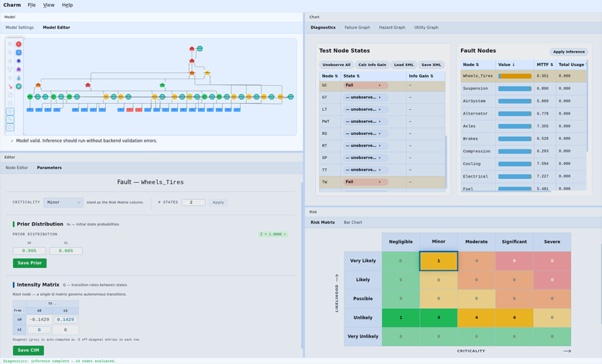Add a purple gate node from palette
Screen dimensions: 602x364
(18, 69)
